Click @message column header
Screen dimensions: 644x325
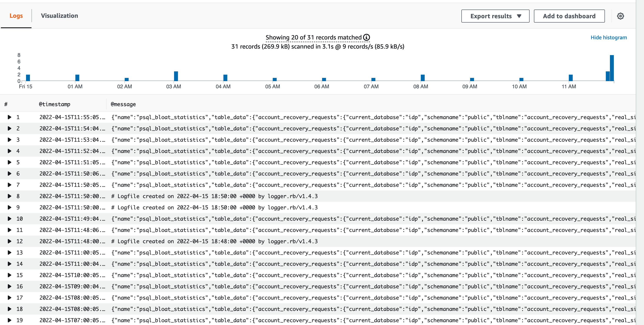coord(123,104)
